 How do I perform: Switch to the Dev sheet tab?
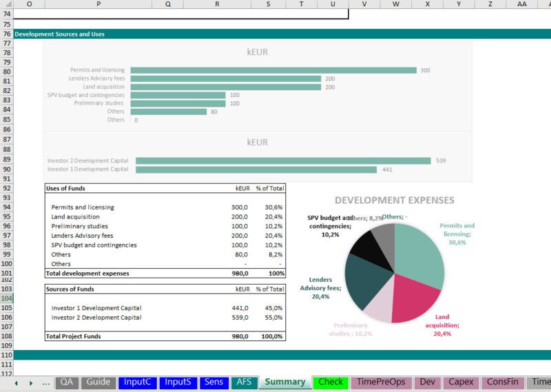427,382
